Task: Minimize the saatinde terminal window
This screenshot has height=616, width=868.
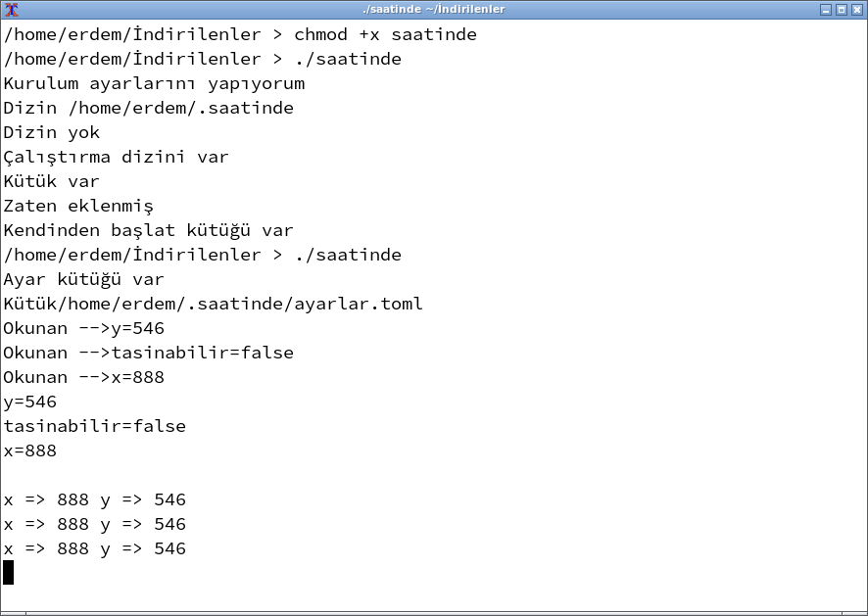Action: 826,10
